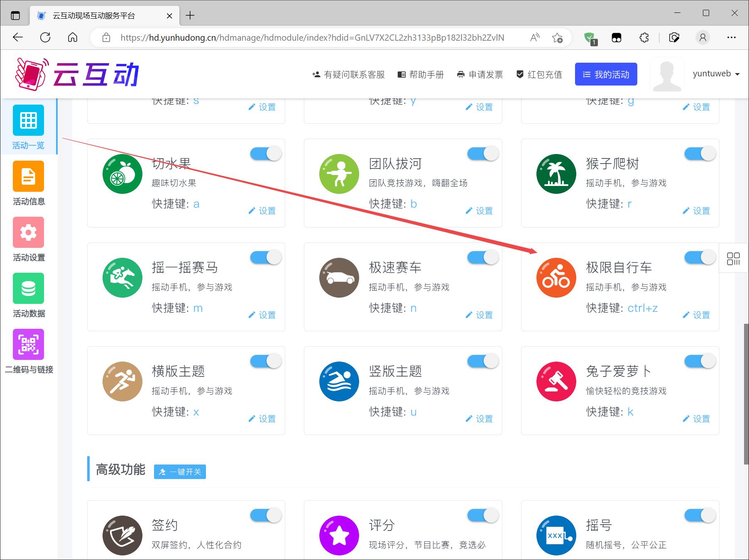Disable the 极速赛车 switch
This screenshot has height=560, width=749.
click(x=483, y=257)
